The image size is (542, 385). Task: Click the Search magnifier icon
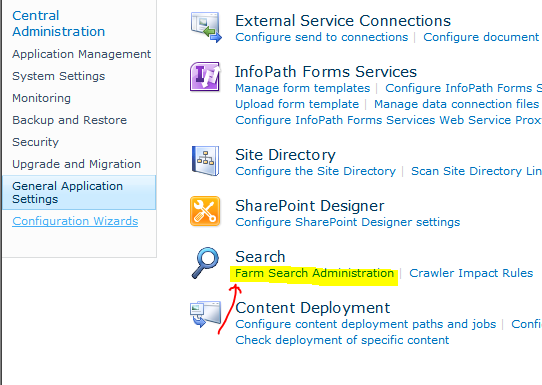coord(205,262)
